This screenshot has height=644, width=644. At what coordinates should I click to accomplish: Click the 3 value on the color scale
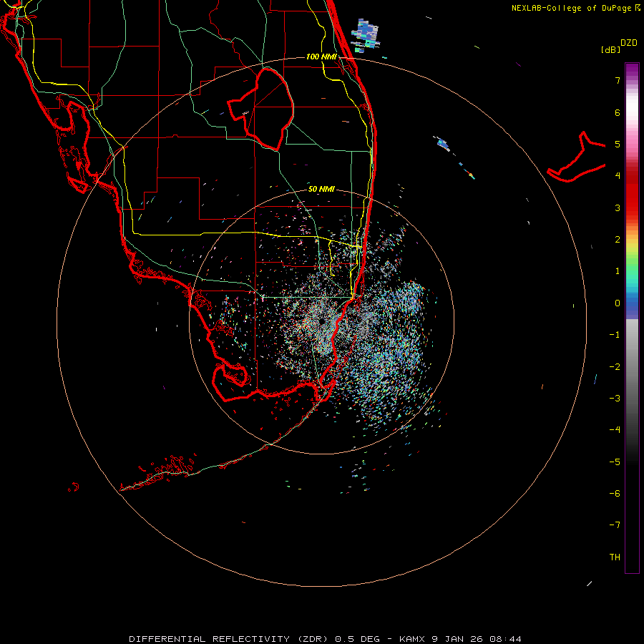pos(618,208)
